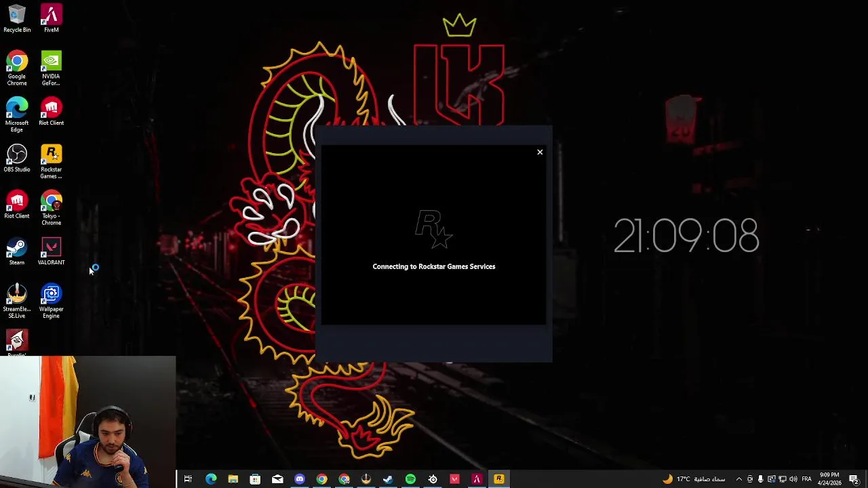
Task: Close the Rockstar Games Launcher connecting dialog
Action: click(540, 152)
